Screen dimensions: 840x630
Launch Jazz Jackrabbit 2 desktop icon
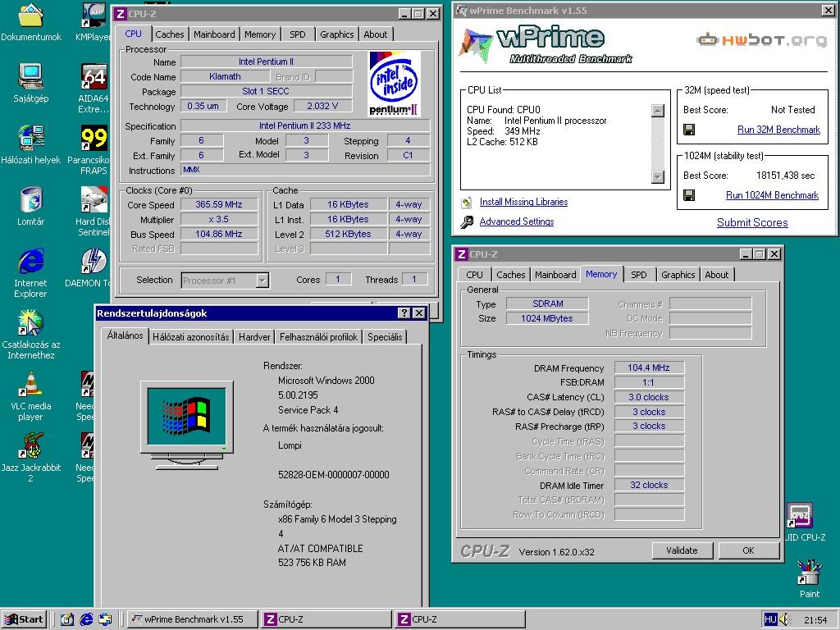click(x=30, y=445)
